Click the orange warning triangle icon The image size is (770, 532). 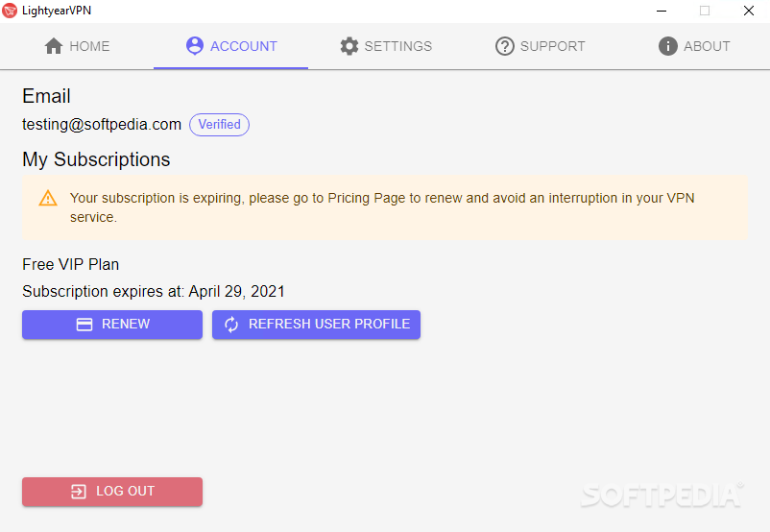click(x=48, y=198)
